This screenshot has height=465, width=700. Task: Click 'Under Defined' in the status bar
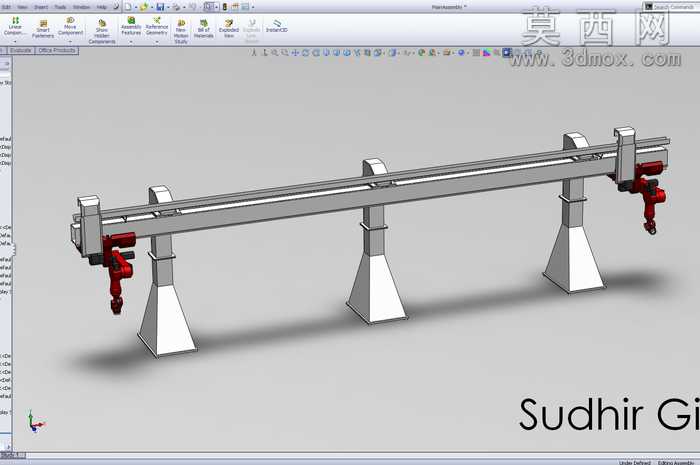pyautogui.click(x=634, y=462)
